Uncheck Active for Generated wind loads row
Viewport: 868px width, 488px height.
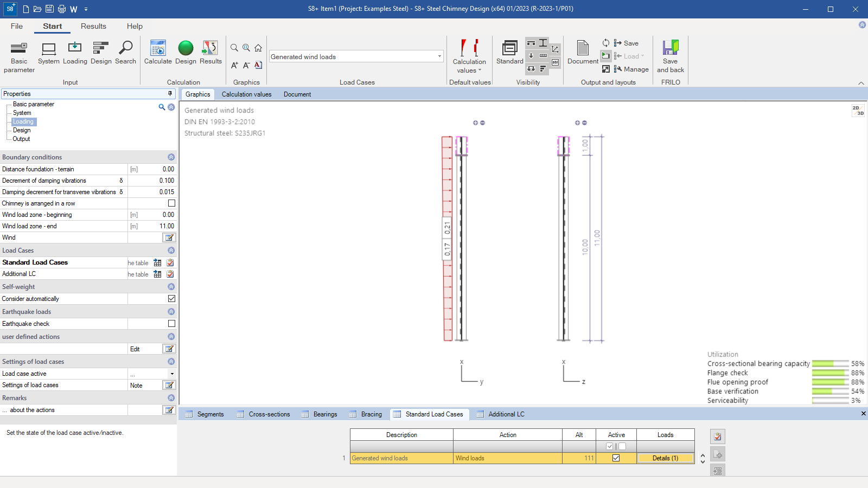coord(616,458)
